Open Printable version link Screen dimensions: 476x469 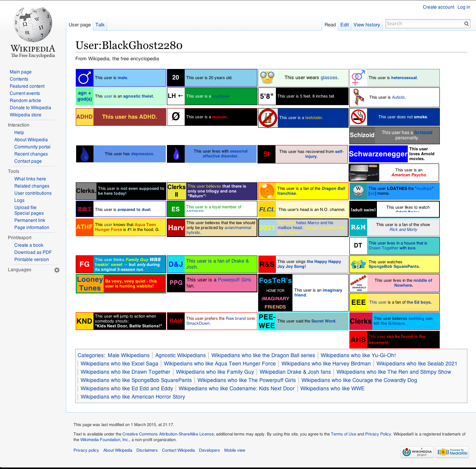32,260
